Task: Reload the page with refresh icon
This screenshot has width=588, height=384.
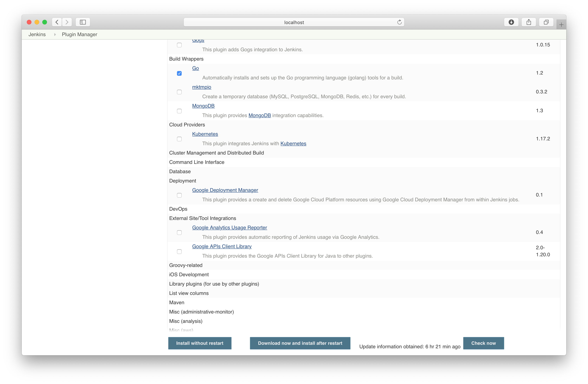Action: point(399,22)
